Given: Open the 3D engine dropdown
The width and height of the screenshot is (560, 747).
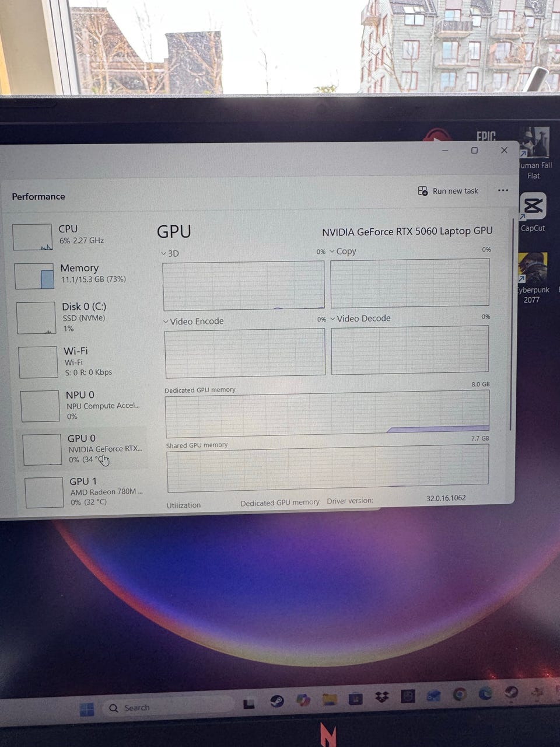Looking at the screenshot, I should [170, 253].
